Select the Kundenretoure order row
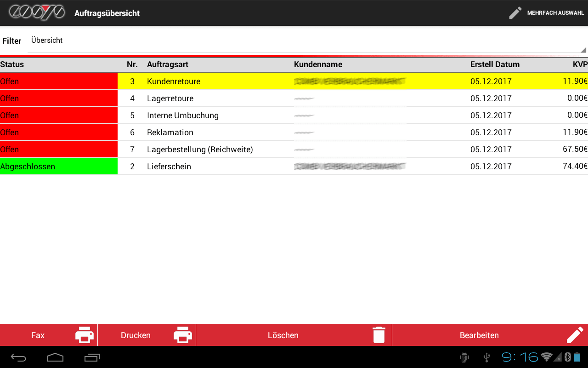Screen dimensions: 588x368 (294, 81)
